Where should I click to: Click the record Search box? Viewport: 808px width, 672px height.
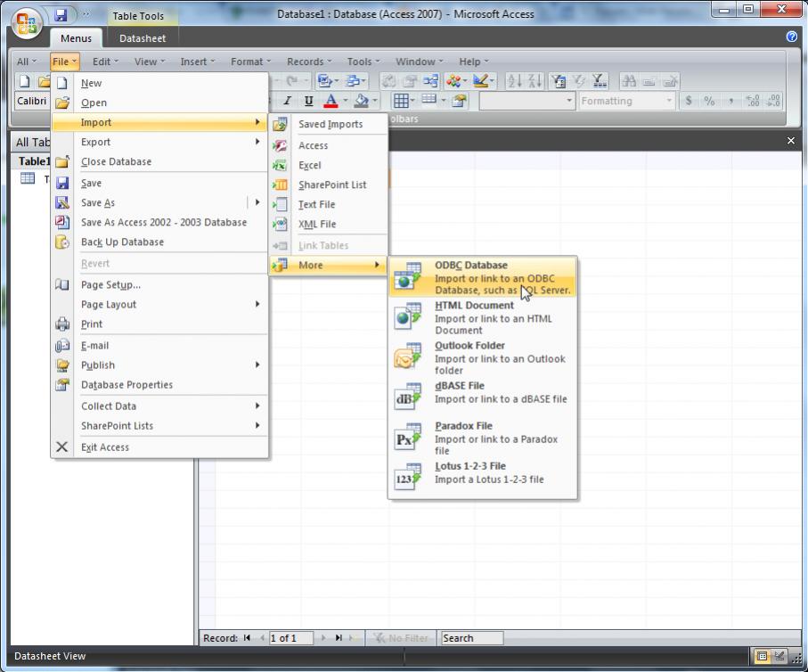coord(471,638)
